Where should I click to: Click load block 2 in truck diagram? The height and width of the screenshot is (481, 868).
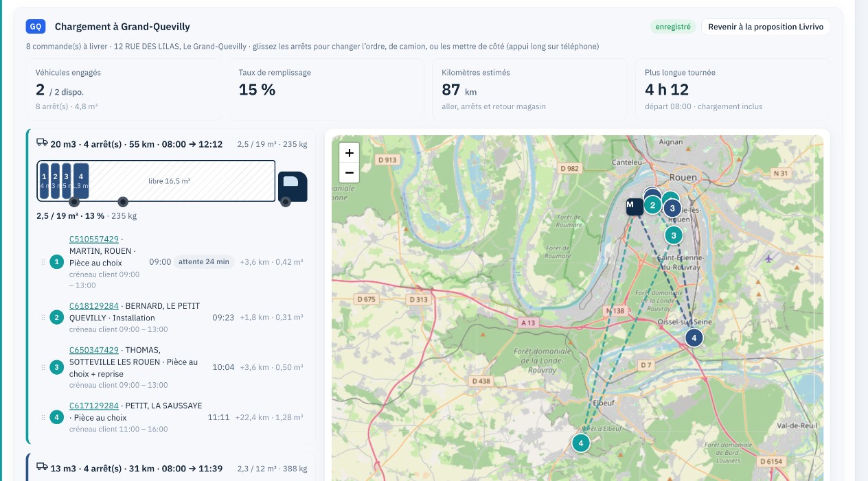(56, 181)
